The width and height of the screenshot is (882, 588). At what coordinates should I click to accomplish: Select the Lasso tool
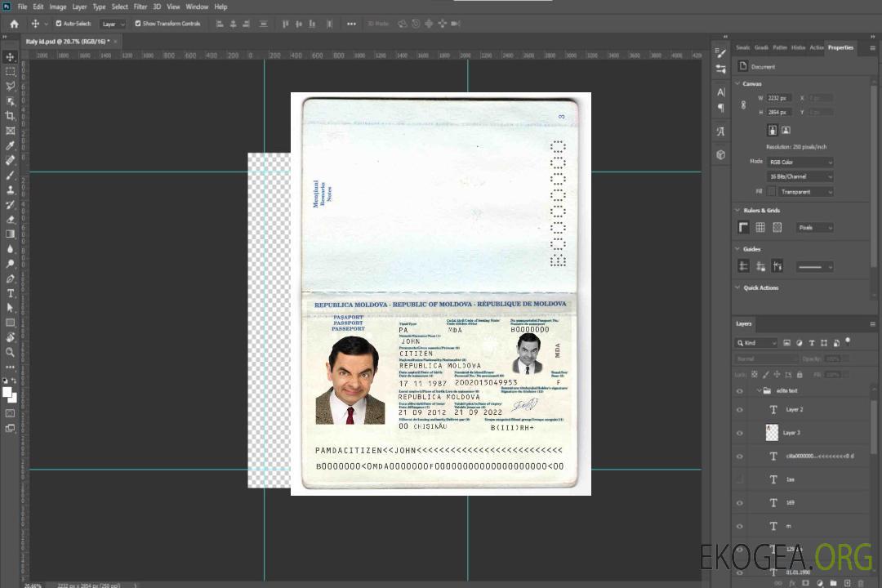coord(10,86)
